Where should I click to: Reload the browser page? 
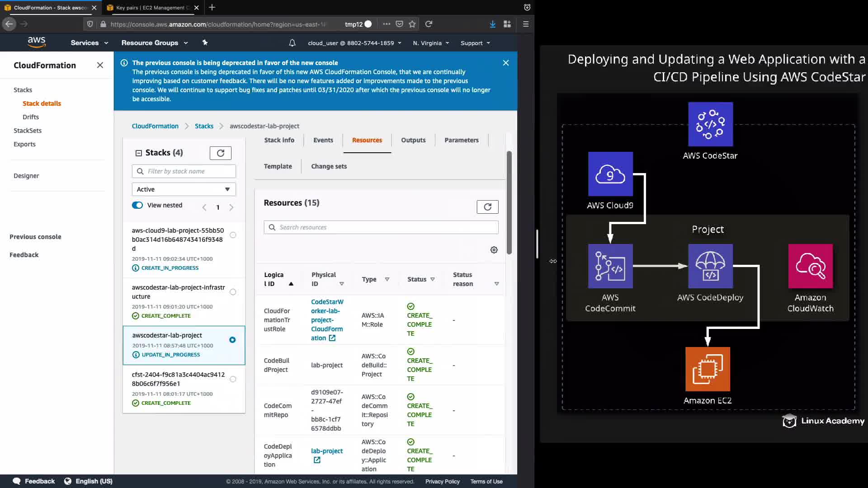click(x=429, y=24)
